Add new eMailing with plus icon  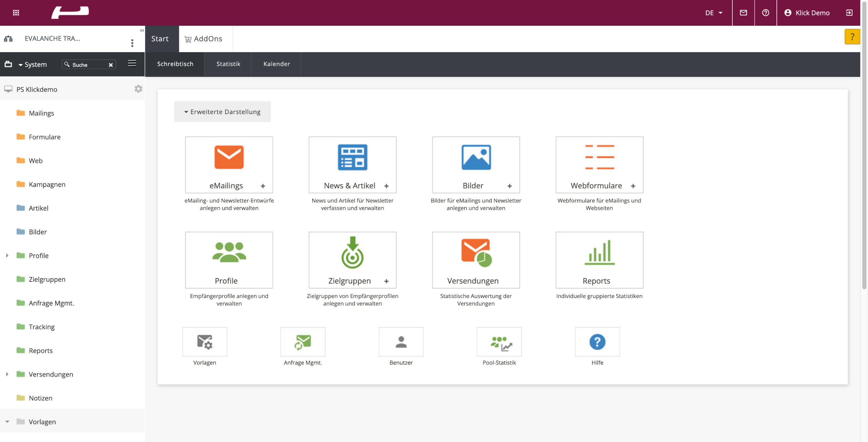(x=263, y=186)
